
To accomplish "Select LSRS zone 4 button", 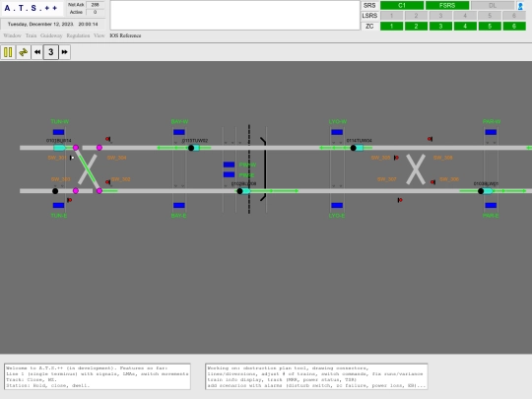I will [x=465, y=16].
